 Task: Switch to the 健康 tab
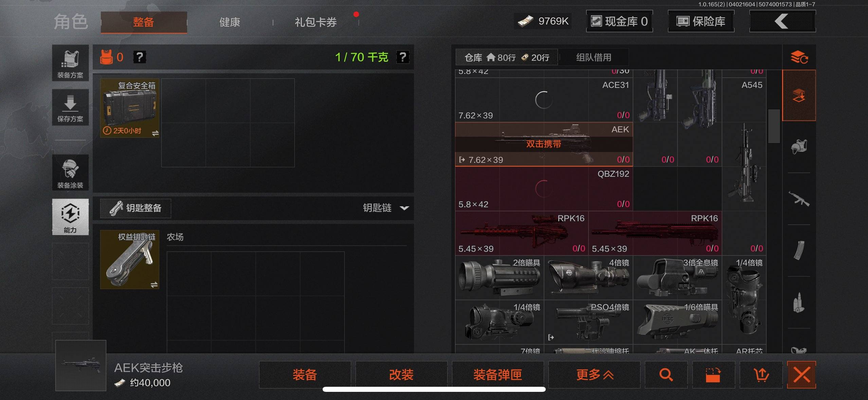[x=229, y=22]
